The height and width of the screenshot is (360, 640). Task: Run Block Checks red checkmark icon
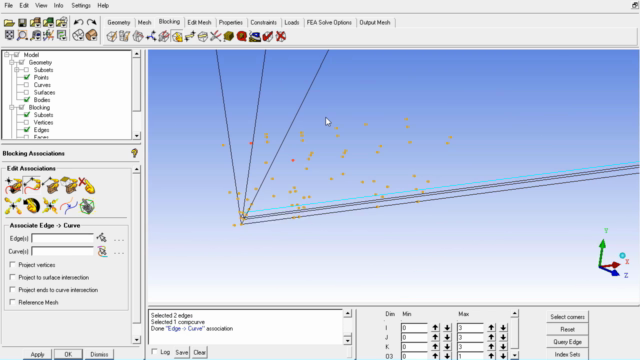click(x=268, y=36)
